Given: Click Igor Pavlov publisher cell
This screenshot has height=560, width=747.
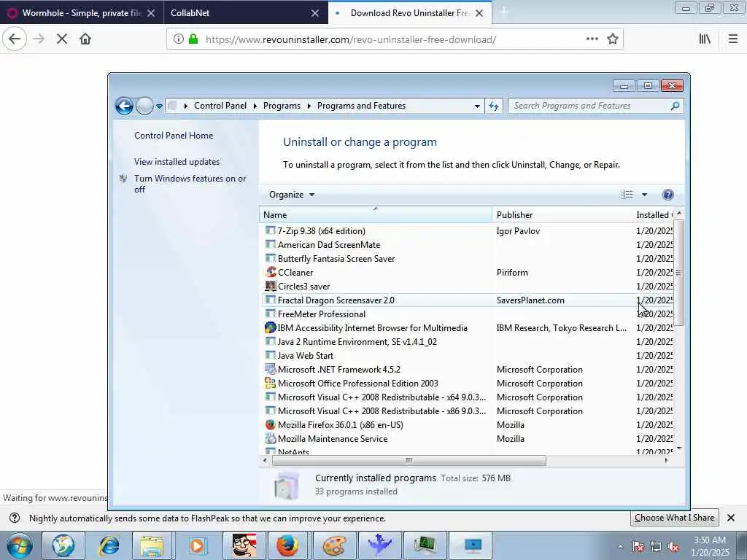Looking at the screenshot, I should 518,231.
